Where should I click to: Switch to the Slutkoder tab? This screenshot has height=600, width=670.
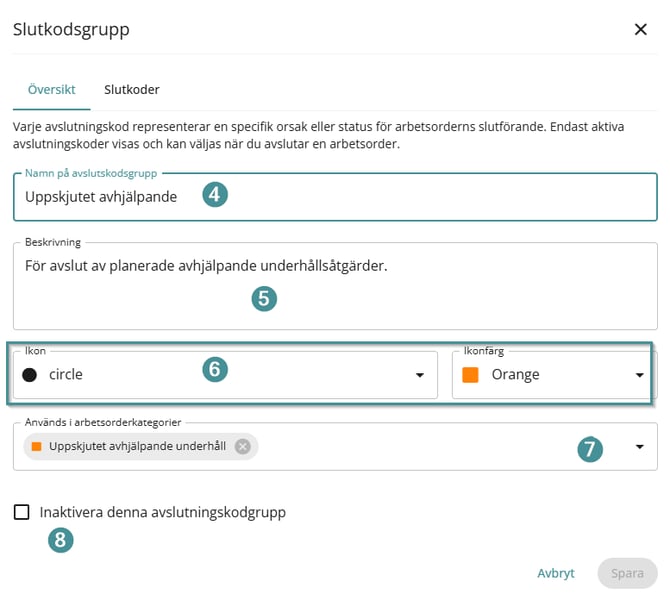click(132, 90)
